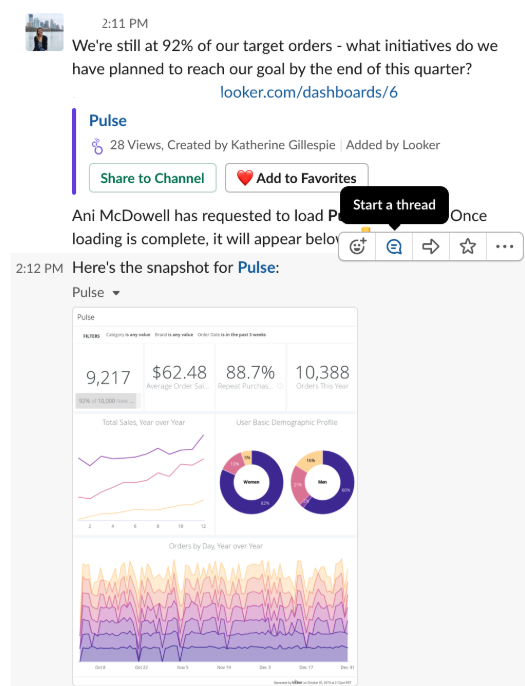Image resolution: width=525 pixels, height=686 pixels.
Task: Open the Pulse dashboard snapshot image
Action: click(215, 497)
